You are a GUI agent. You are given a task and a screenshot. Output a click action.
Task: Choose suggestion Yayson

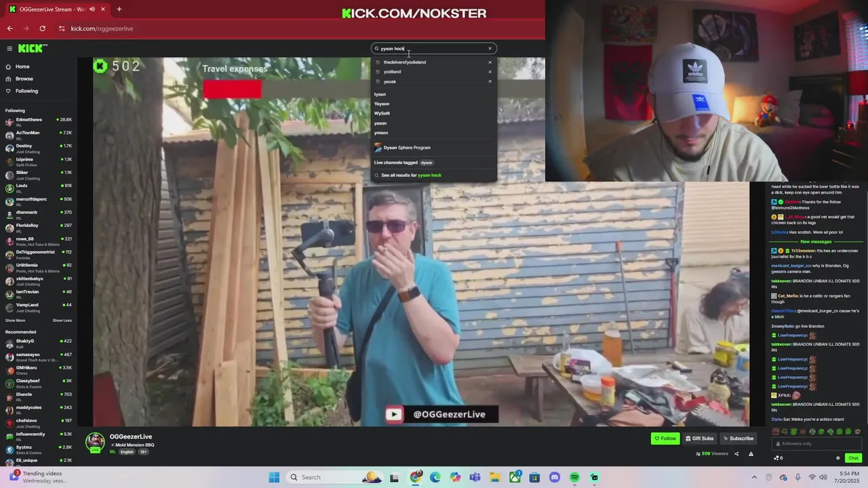382,104
